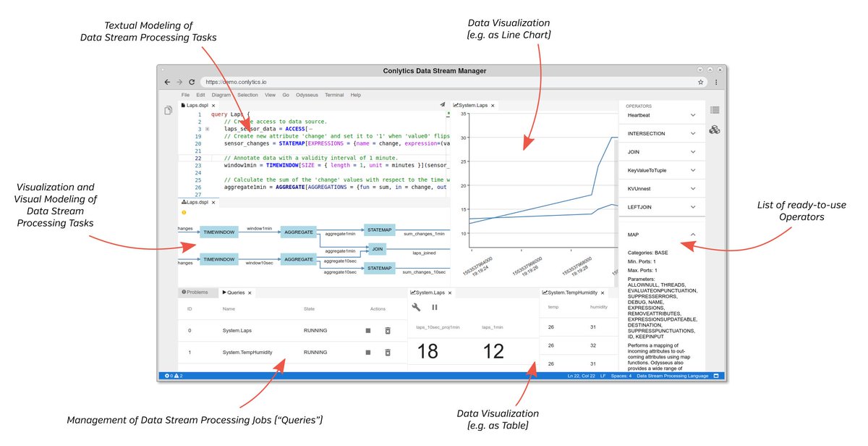Click the browser forward arrow
Image resolution: width=868 pixels, height=446 pixels.
(179, 83)
